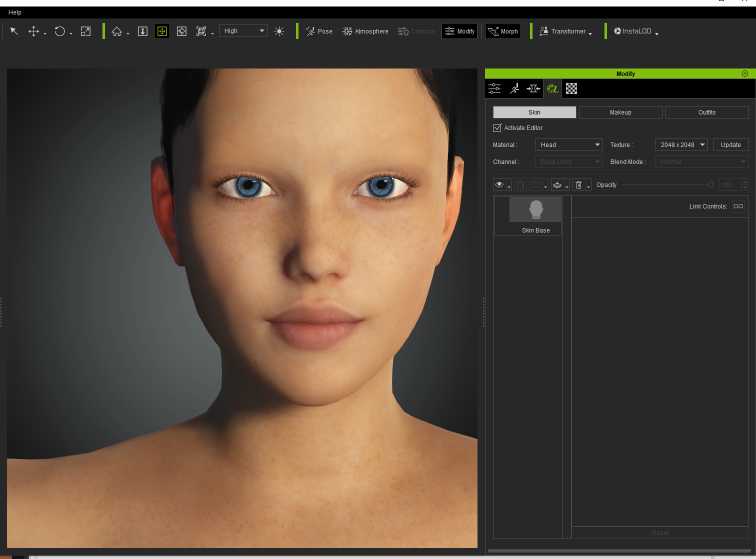Viewport: 756px width, 559px height.
Task: Click the Opacity value field
Action: pos(730,185)
